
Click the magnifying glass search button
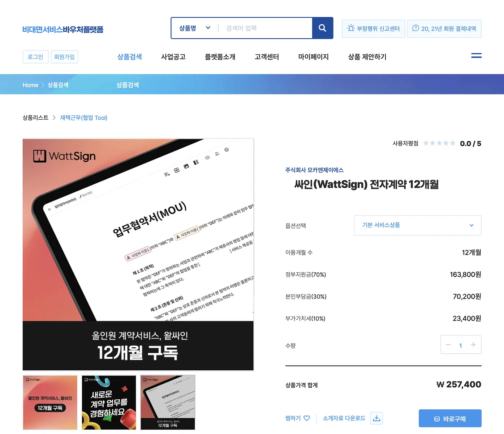(x=322, y=28)
